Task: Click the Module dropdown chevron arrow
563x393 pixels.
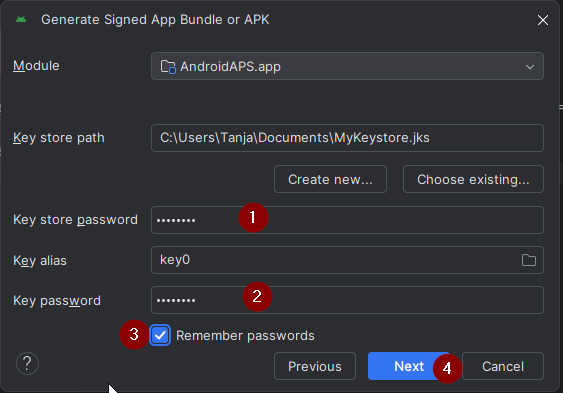Action: (x=530, y=67)
